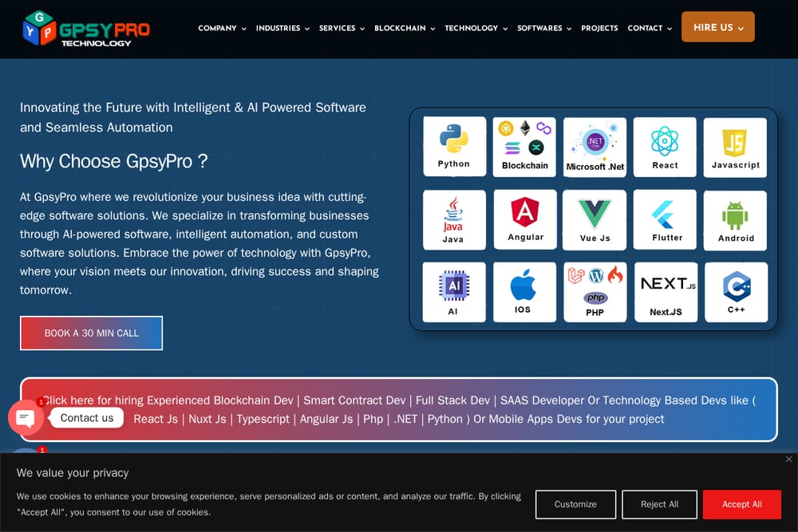Select the AI chip tile
Screen dimensions: 798x532
pos(453,292)
